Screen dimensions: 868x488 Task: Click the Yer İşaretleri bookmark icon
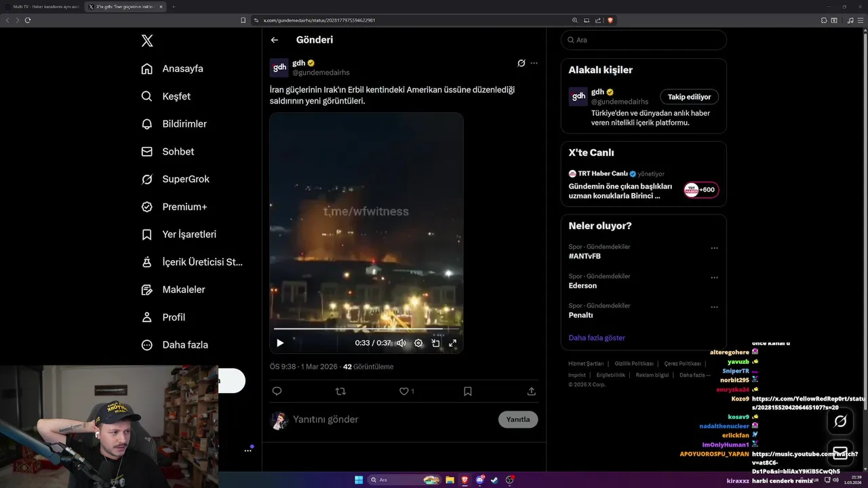(146, 235)
